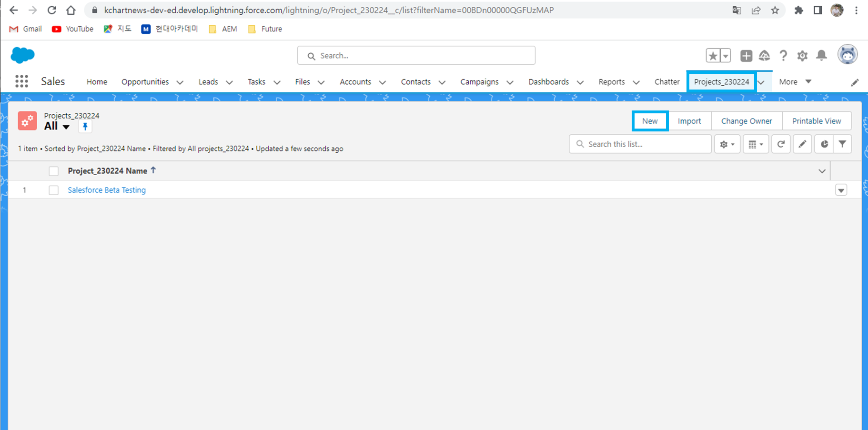868x430 pixels.
Task: Open the All list view selector
Action: click(x=57, y=126)
